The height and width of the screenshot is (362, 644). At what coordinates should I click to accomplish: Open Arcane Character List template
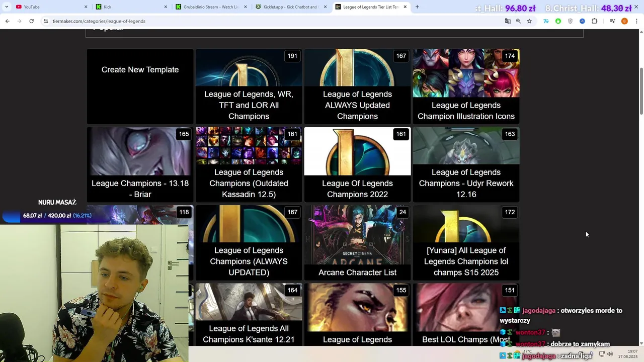pos(357,242)
